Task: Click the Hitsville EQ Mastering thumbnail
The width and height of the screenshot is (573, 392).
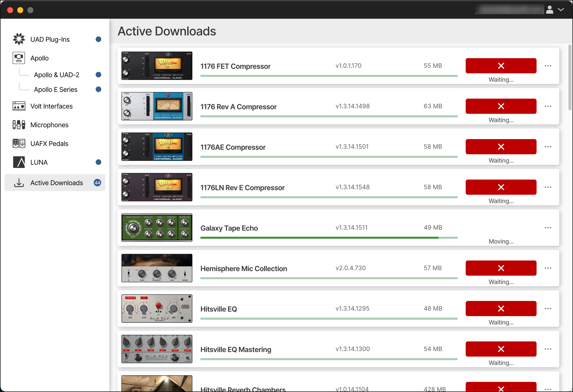Action: click(157, 349)
